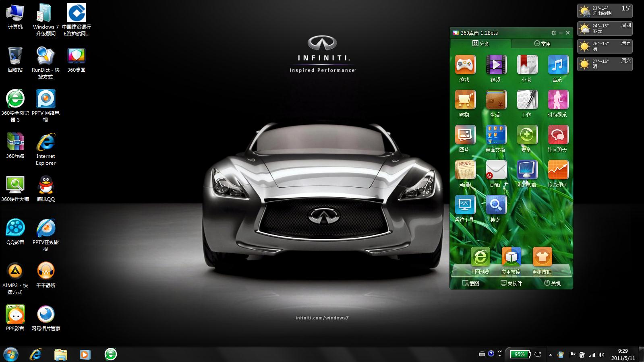Open 360桌面 settings gear
The width and height of the screenshot is (644, 362).
554,33
